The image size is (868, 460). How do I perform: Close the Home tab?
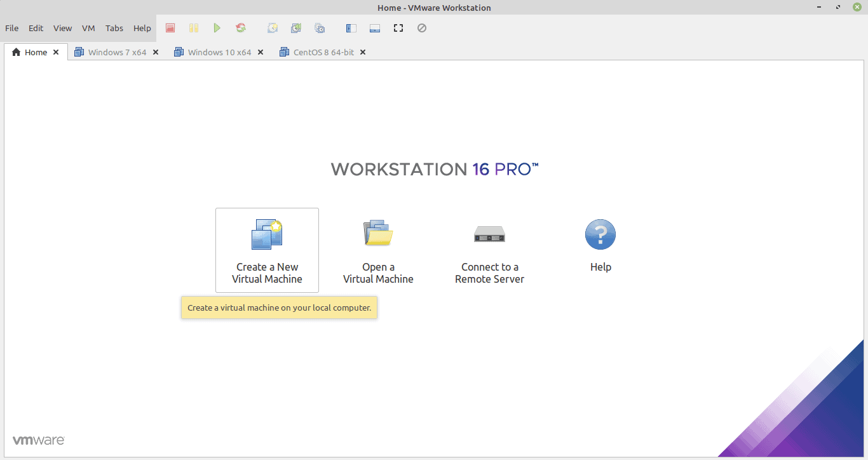coord(56,52)
